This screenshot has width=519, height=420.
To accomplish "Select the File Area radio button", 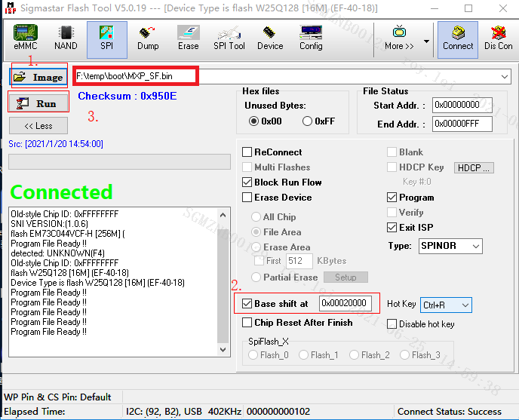I will pyautogui.click(x=256, y=232).
